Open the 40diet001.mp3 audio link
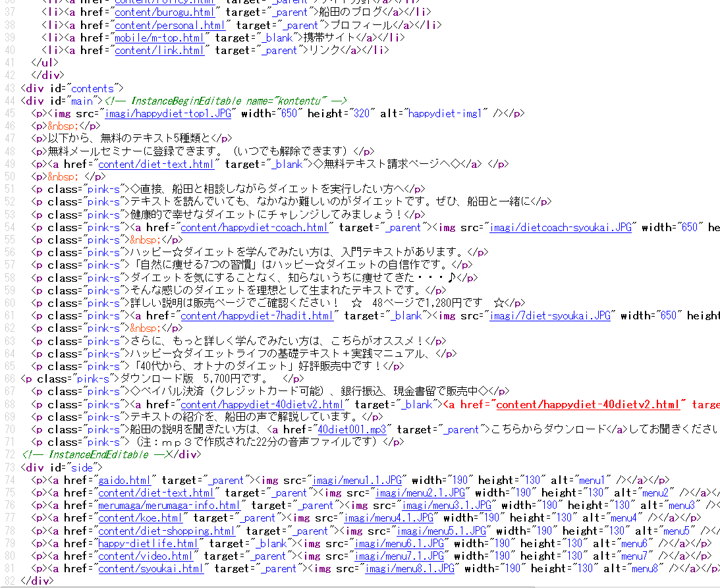 tap(352, 429)
